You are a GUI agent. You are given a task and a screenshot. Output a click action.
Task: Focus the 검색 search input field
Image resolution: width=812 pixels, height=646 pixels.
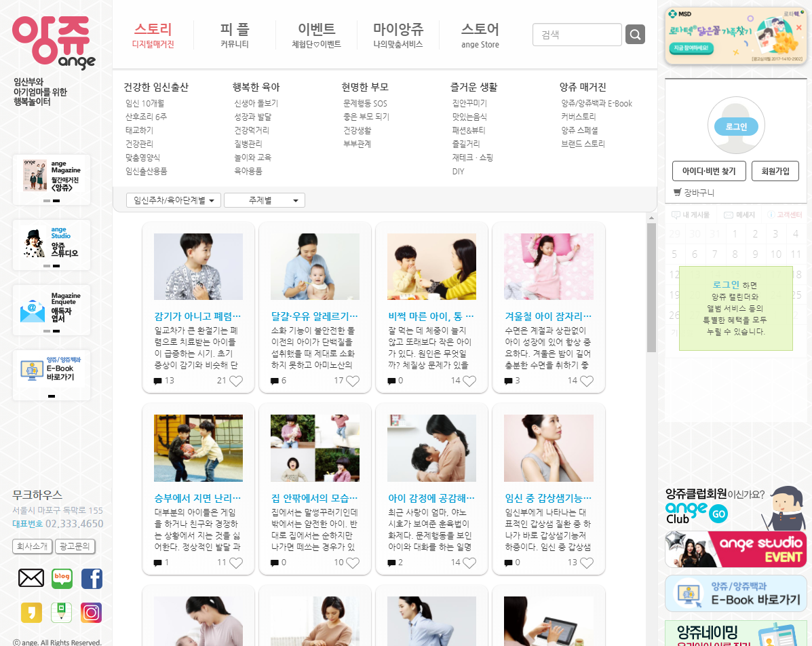tap(577, 35)
